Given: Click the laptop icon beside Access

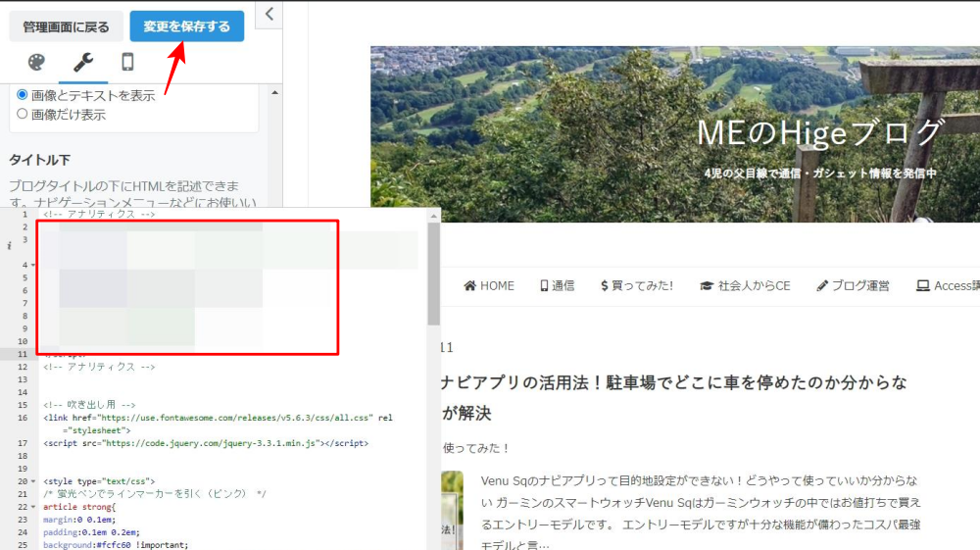Looking at the screenshot, I should (922, 285).
